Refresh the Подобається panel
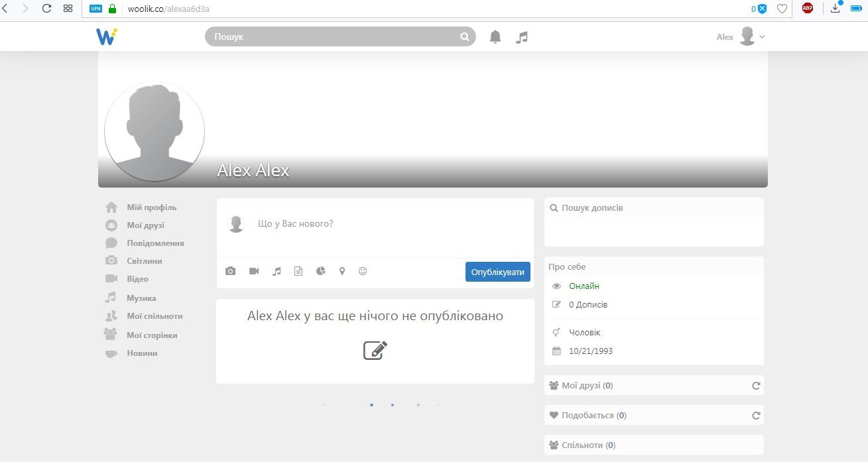 point(756,415)
